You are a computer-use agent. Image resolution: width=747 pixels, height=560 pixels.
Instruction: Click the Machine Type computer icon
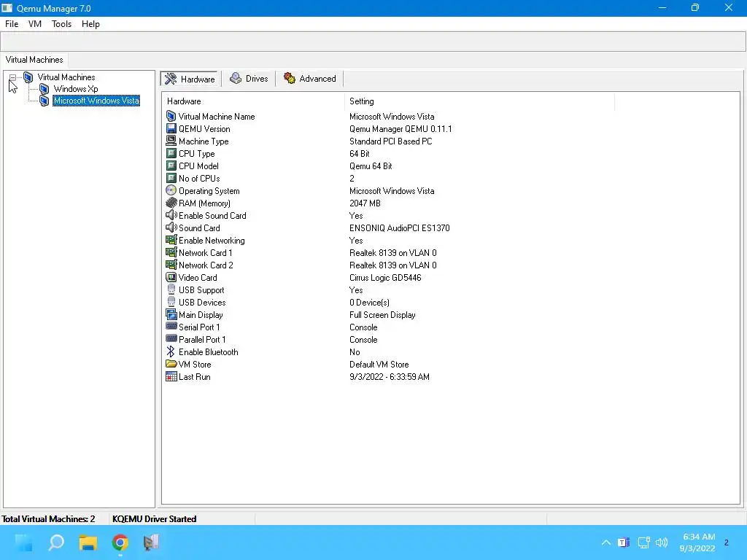(x=171, y=141)
